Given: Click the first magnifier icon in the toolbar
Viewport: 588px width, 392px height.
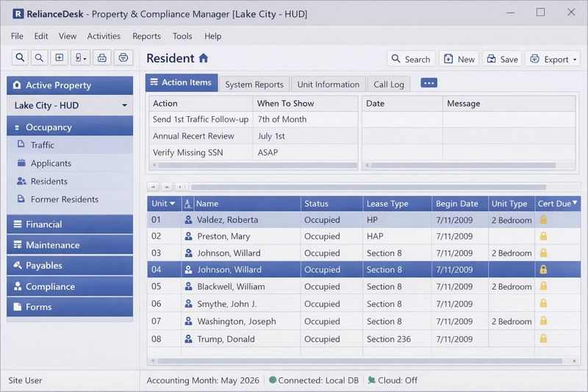Looking at the screenshot, I should [x=21, y=58].
